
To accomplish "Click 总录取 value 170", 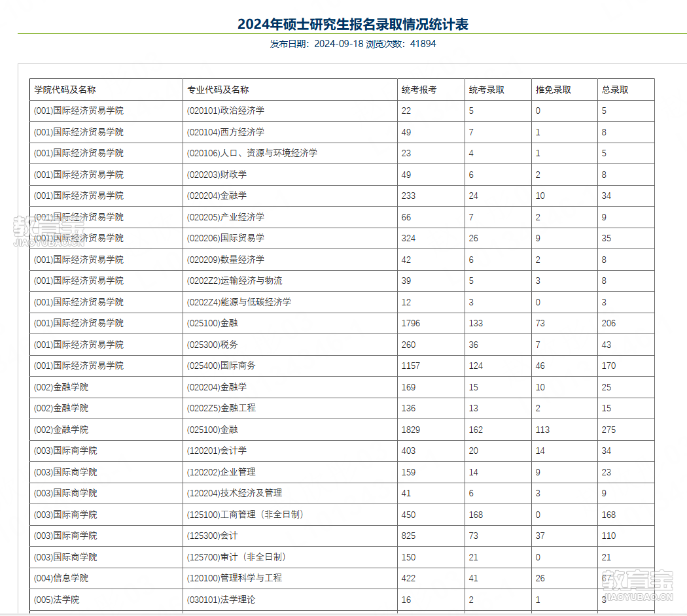I will pos(608,366).
